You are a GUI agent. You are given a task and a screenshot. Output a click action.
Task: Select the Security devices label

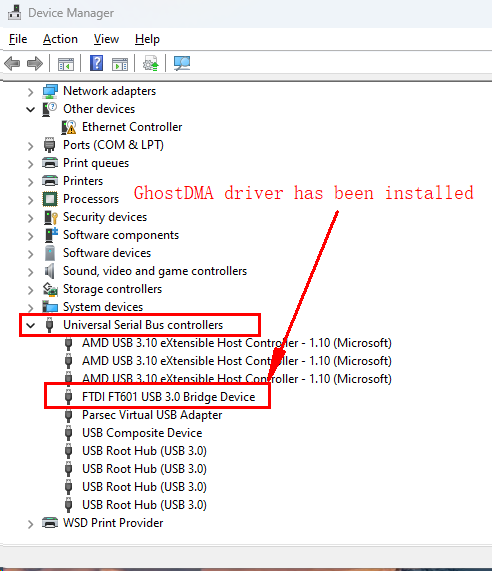click(x=105, y=217)
